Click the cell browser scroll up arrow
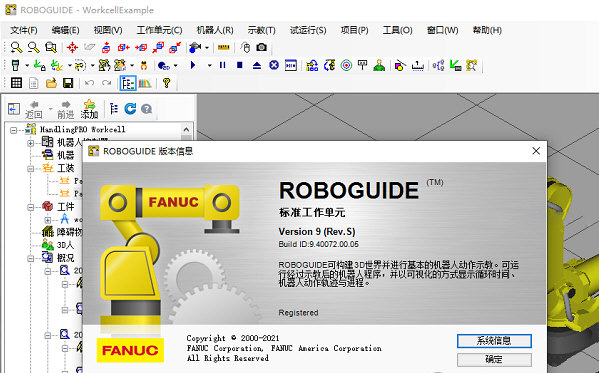 [186, 130]
